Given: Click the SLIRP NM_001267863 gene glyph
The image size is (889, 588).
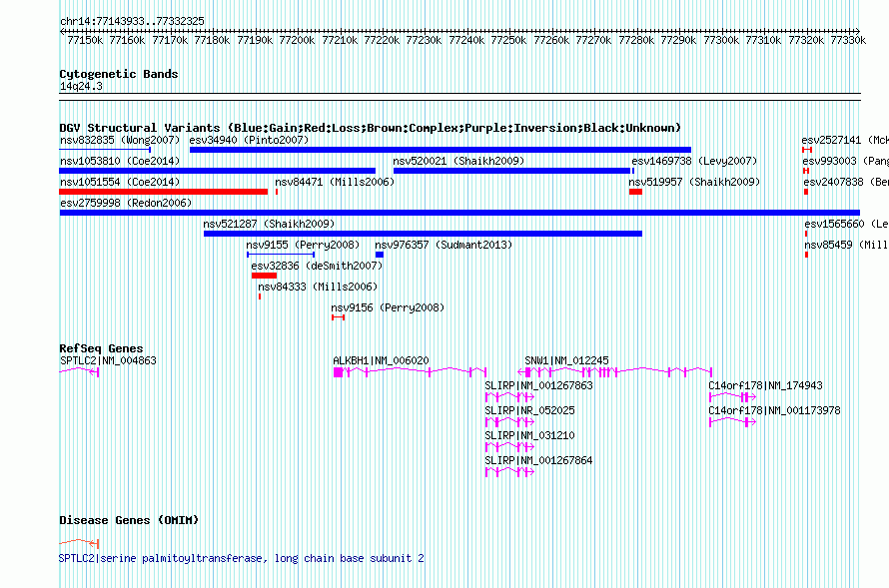Looking at the screenshot, I should coord(509,396).
